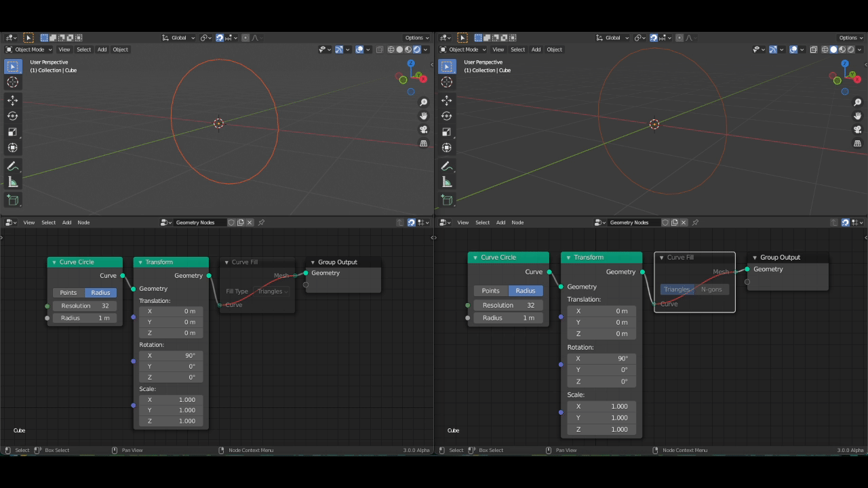The image size is (868, 488).
Task: Switch to rendered shading in left viewport
Action: click(x=417, y=49)
